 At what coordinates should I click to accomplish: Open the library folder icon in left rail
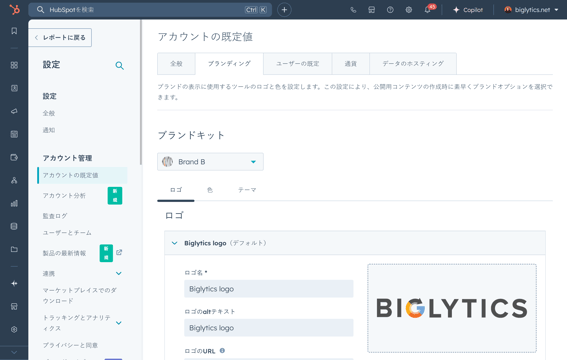[14, 249]
